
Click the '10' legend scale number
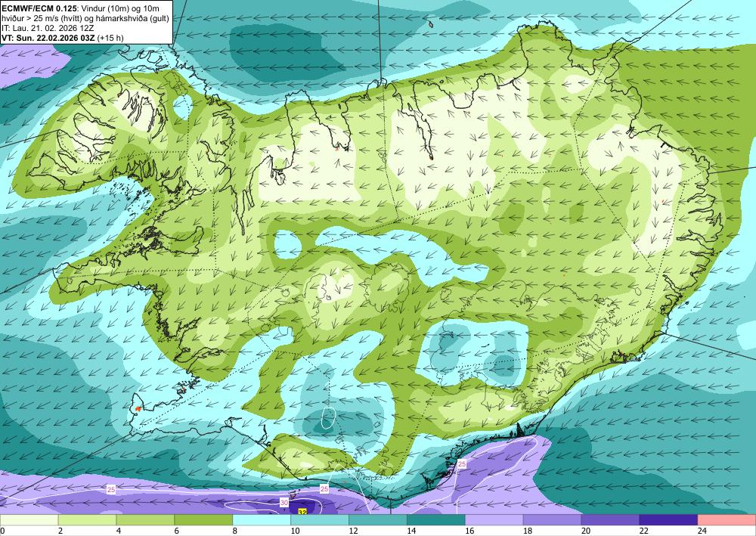tap(295, 531)
